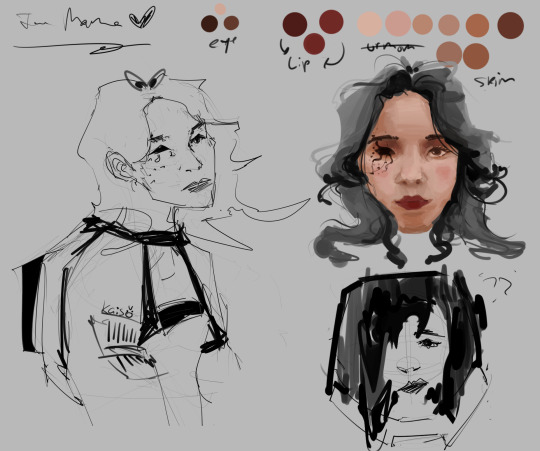Click the crossed-out word under skin swatches
540x451 pixels.
click(393, 47)
